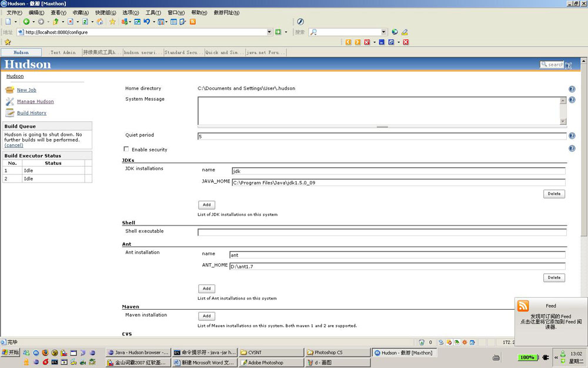Open the 编辑(E) menu

36,13
